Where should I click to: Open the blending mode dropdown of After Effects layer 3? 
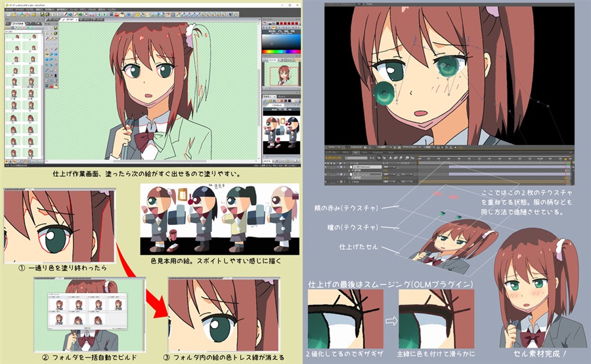(389, 182)
